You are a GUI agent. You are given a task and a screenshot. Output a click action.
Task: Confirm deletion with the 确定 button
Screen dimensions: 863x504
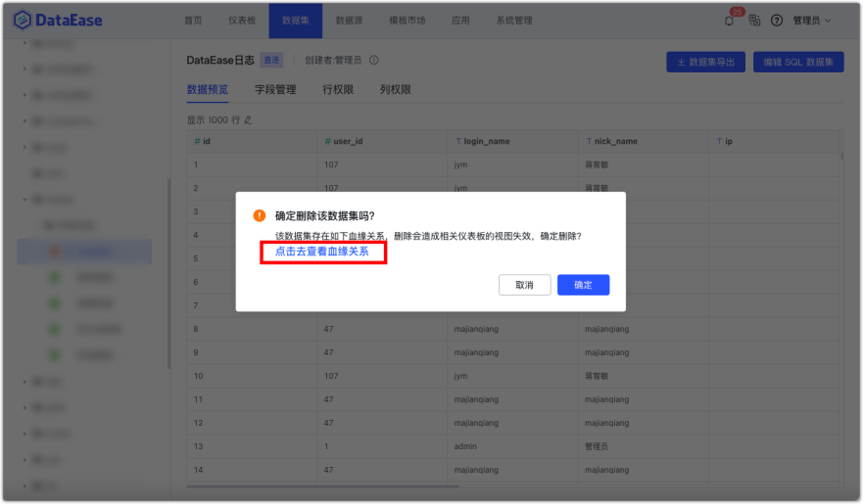584,285
